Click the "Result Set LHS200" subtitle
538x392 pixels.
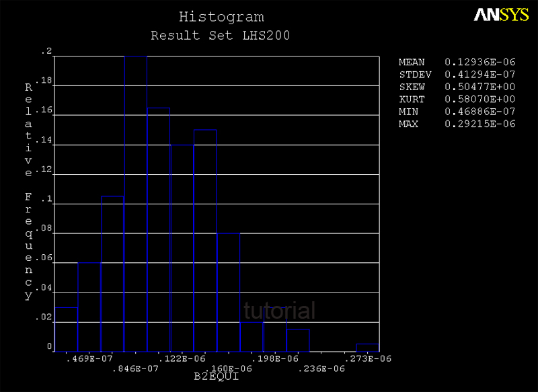pos(221,36)
